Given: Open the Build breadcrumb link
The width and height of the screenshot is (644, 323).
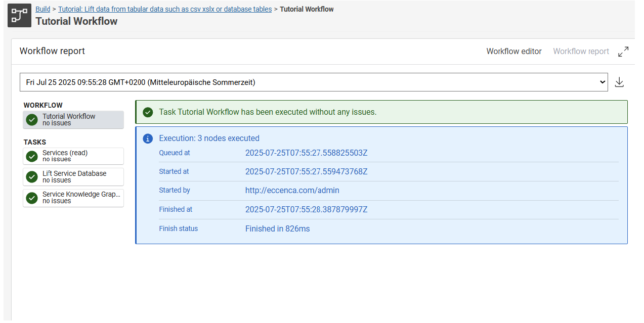Looking at the screenshot, I should click(42, 9).
